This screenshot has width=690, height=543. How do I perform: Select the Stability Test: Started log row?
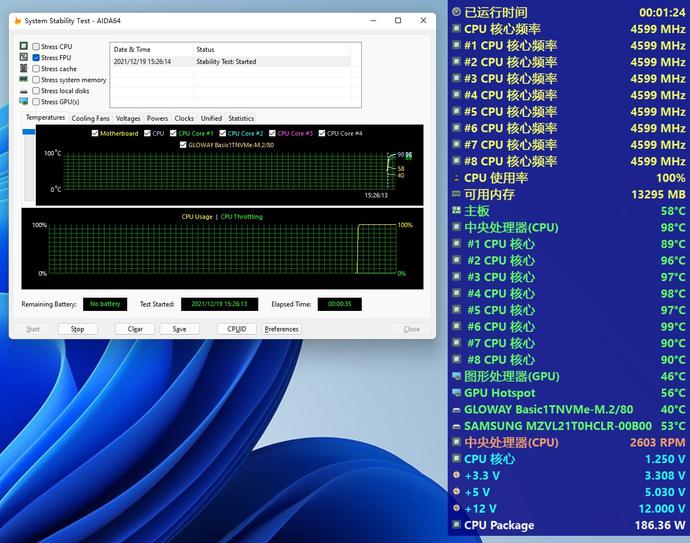tap(231, 62)
